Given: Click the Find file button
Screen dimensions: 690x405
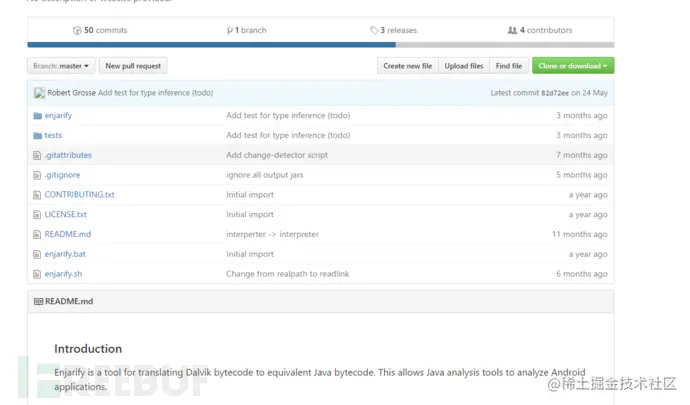Looking at the screenshot, I should [x=509, y=66].
